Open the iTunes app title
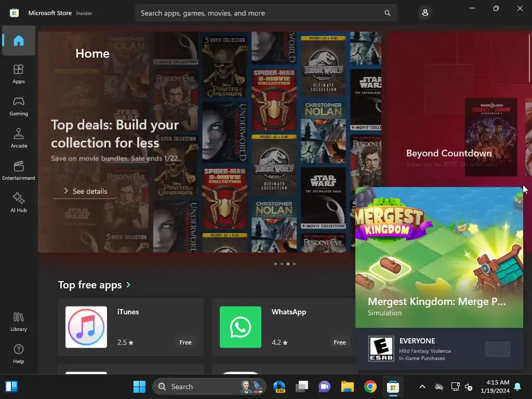 128,312
